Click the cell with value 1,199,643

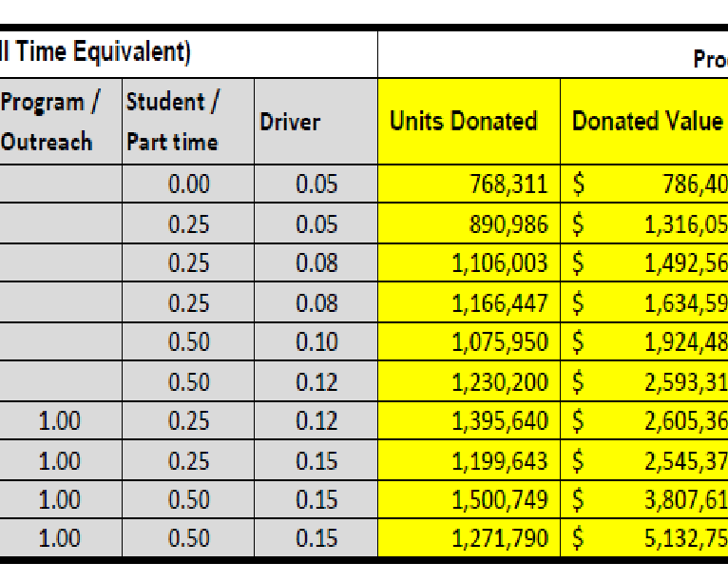click(x=469, y=460)
